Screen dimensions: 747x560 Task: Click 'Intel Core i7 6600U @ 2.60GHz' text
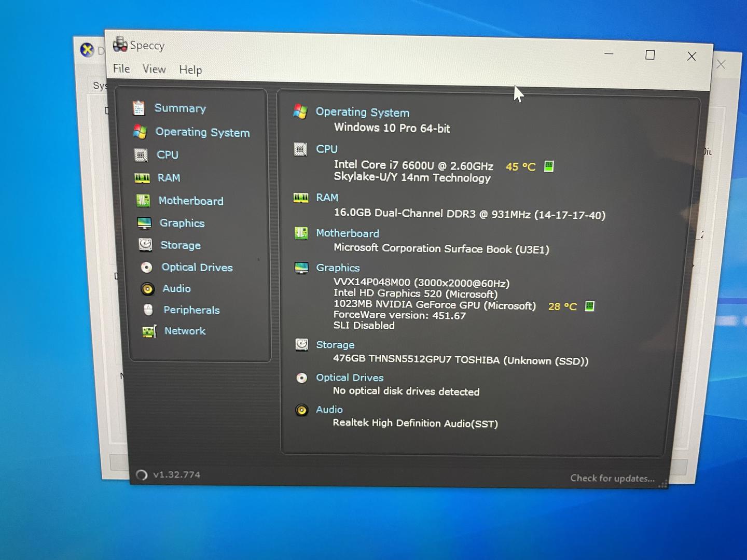413,165
